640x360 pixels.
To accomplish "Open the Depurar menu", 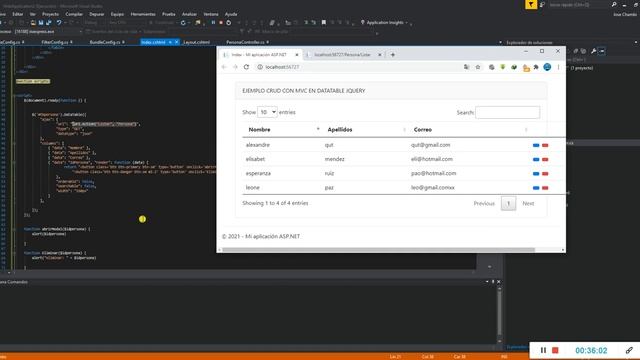I will (97, 14).
